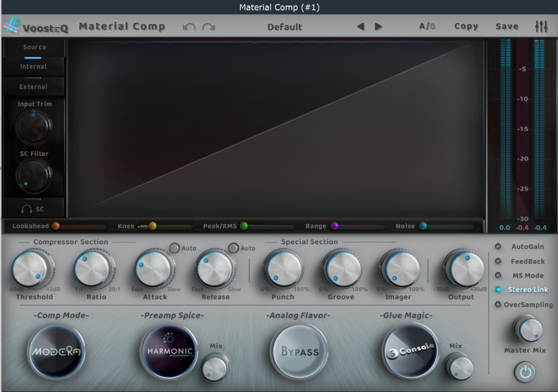
Task: Toggle MS Mode option
Action: pos(498,275)
